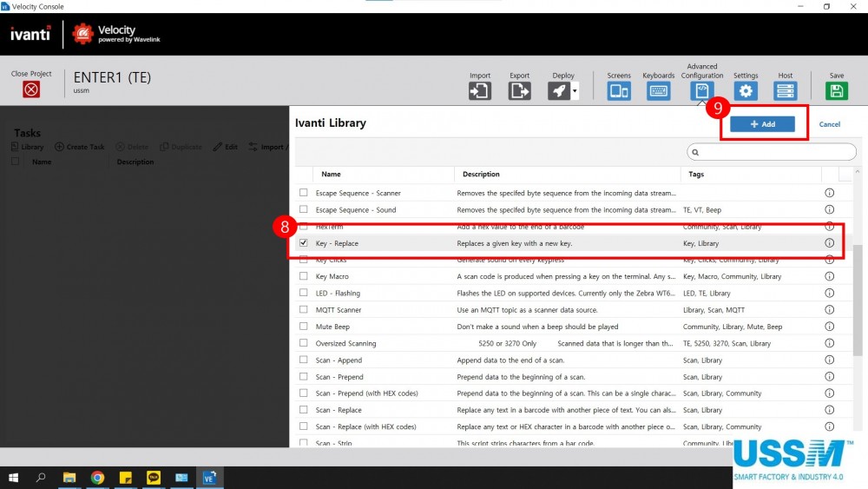Launch the Deploy rocket icon
Image resolution: width=868 pixels, height=489 pixels.
558,91
